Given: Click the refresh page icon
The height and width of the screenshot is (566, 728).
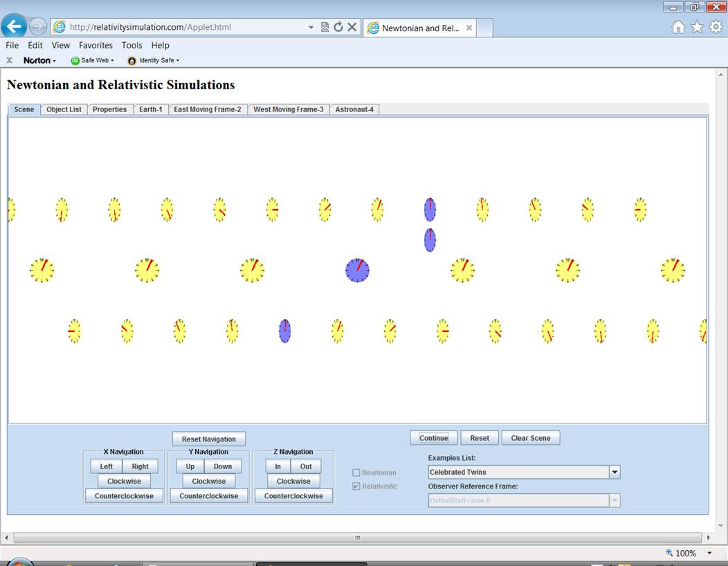Looking at the screenshot, I should pyautogui.click(x=338, y=27).
